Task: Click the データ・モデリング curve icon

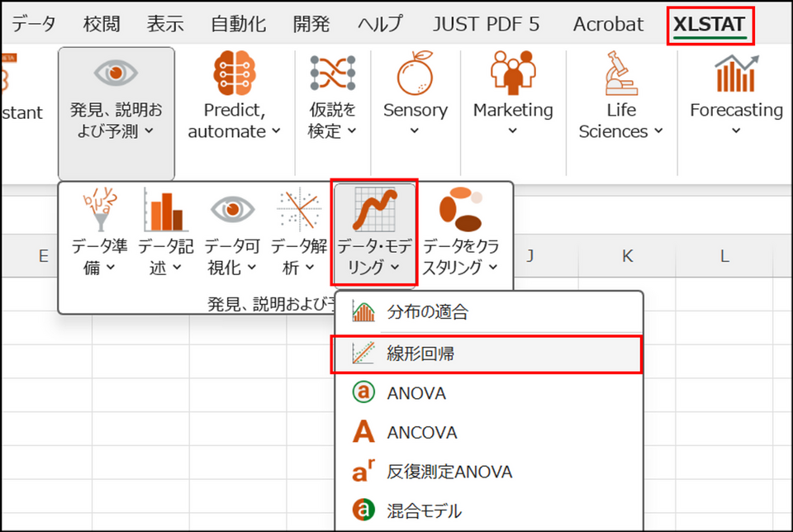Action: (x=374, y=209)
